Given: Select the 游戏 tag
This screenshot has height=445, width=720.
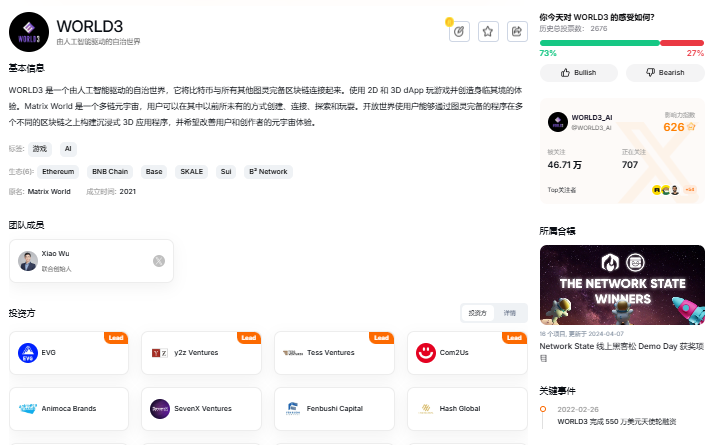Looking at the screenshot, I should coord(40,149).
